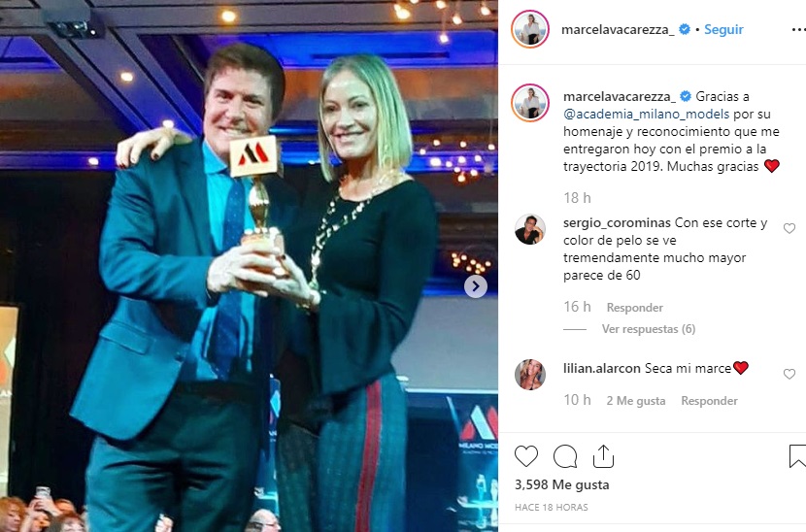Expand Ver respuestas (6) replies
Screen dimensions: 806x532
point(648,329)
